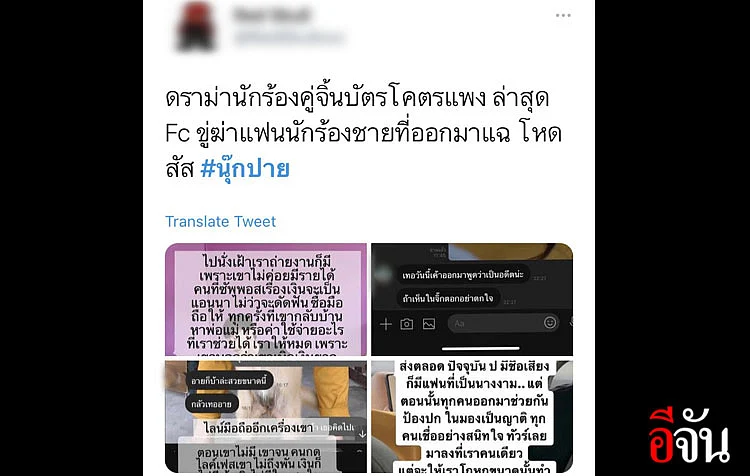Click the blurred account handle
Image resolution: width=750 pixels, height=476 pixels.
click(289, 37)
